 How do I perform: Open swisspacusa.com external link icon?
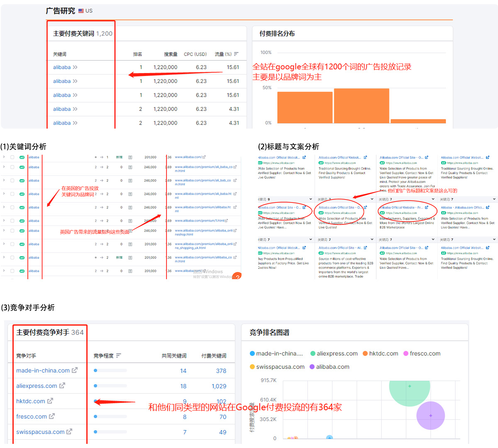69,431
